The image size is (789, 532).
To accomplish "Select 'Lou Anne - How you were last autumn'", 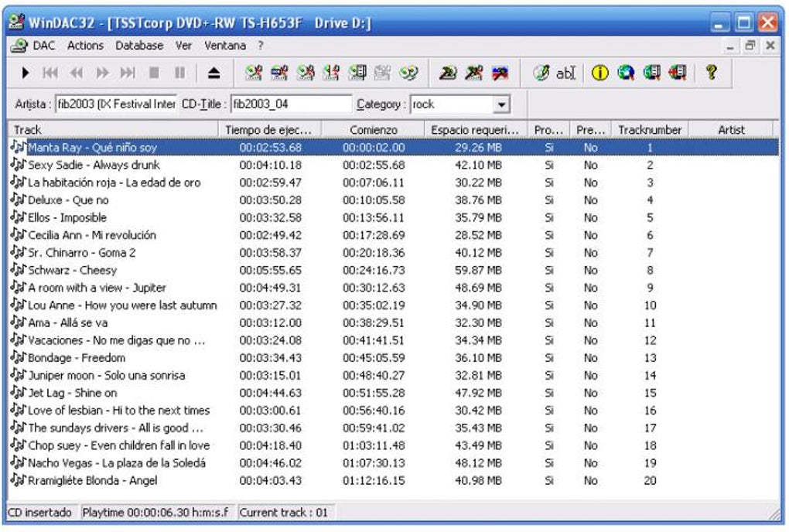I will pyautogui.click(x=122, y=305).
